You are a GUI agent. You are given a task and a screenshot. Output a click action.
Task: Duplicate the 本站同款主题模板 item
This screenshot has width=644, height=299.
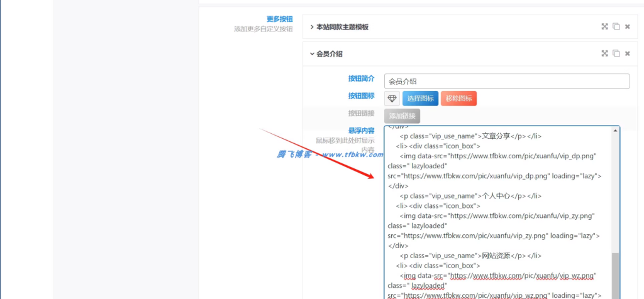[x=616, y=27]
